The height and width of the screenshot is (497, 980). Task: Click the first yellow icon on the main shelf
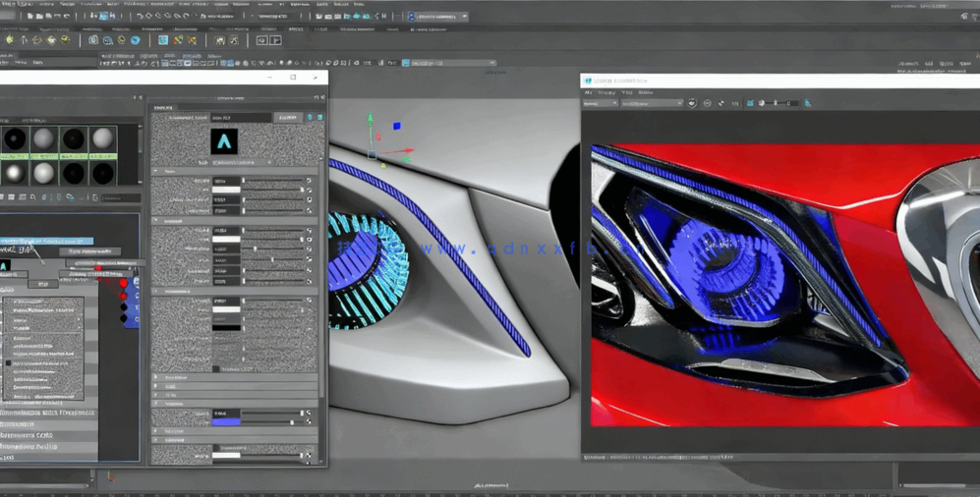pyautogui.click(x=10, y=40)
